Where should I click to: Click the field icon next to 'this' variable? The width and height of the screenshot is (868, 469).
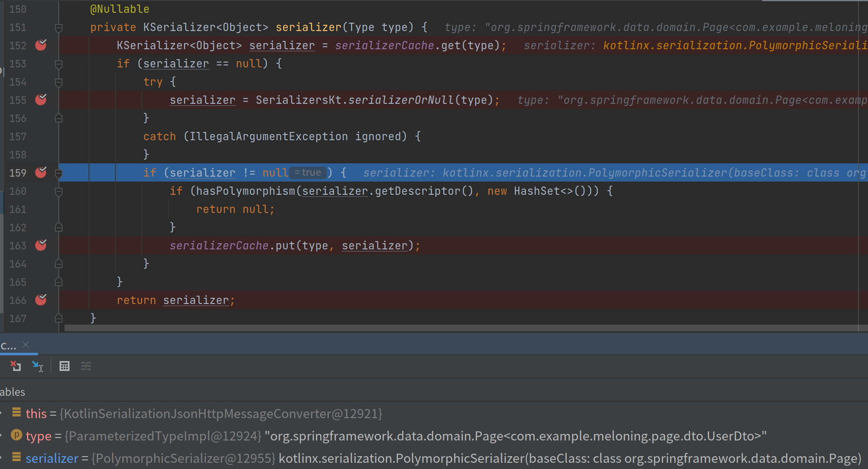coord(17,412)
